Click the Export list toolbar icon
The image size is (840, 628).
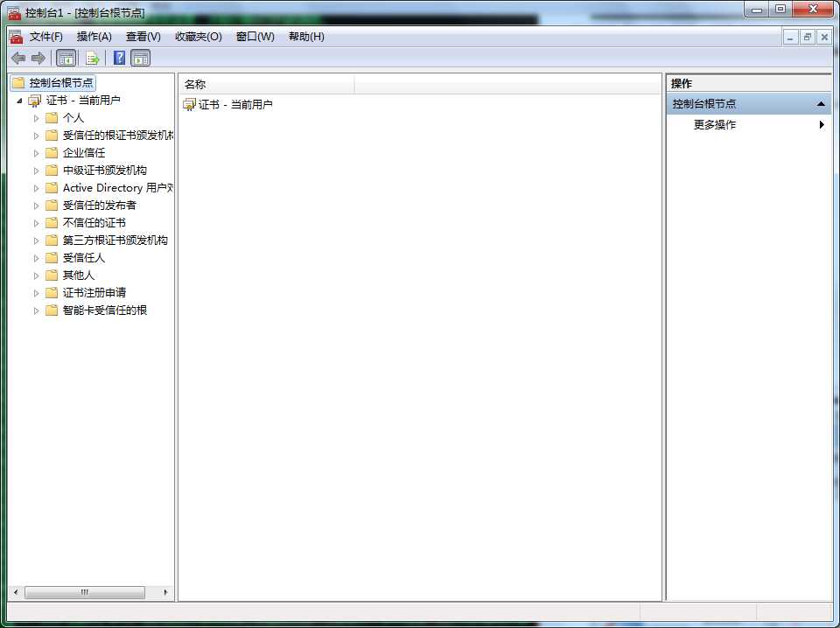pyautogui.click(x=93, y=58)
